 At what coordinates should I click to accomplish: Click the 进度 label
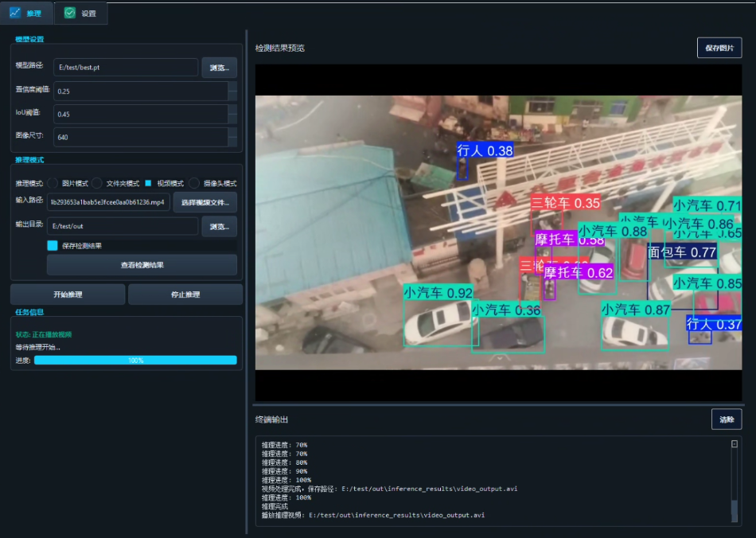[x=22, y=360]
